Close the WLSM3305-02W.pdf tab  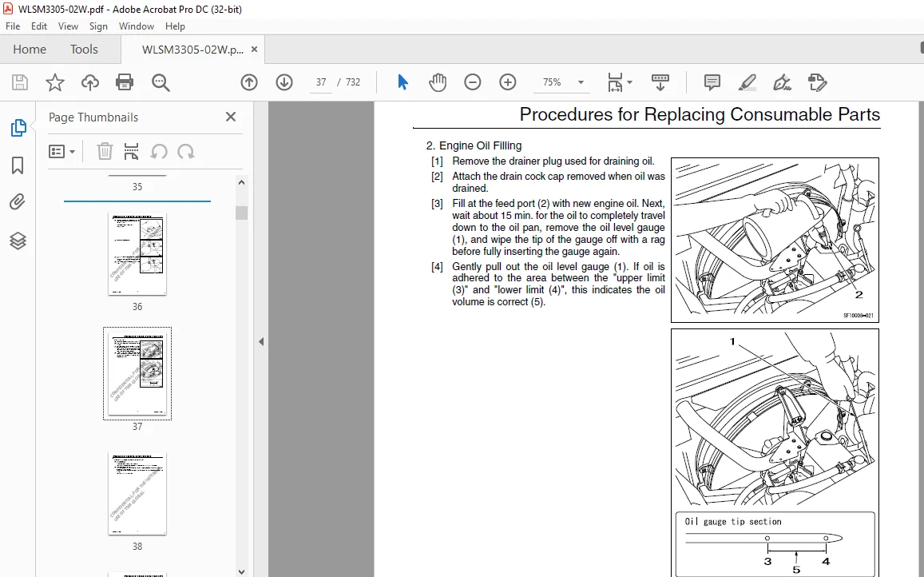pyautogui.click(x=255, y=50)
